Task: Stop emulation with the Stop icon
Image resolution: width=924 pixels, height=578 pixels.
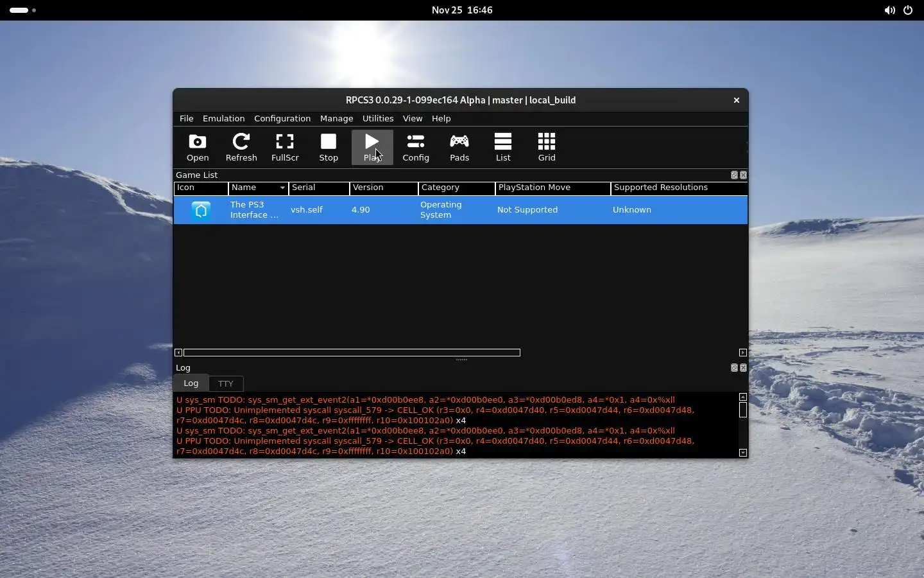Action: coord(329,148)
